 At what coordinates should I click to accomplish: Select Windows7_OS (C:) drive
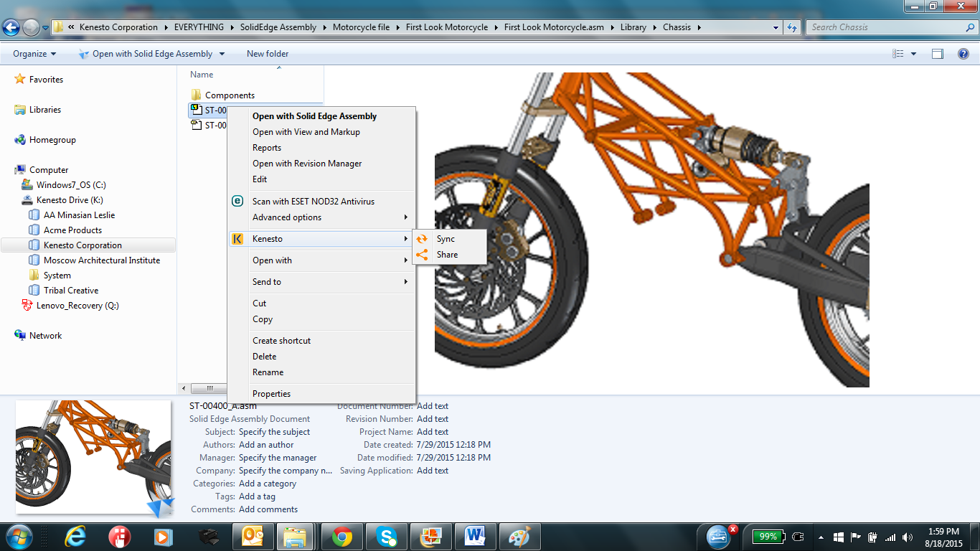coord(71,185)
